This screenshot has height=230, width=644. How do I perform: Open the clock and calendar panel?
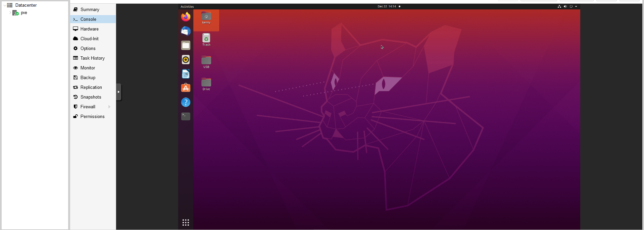pos(387,6)
